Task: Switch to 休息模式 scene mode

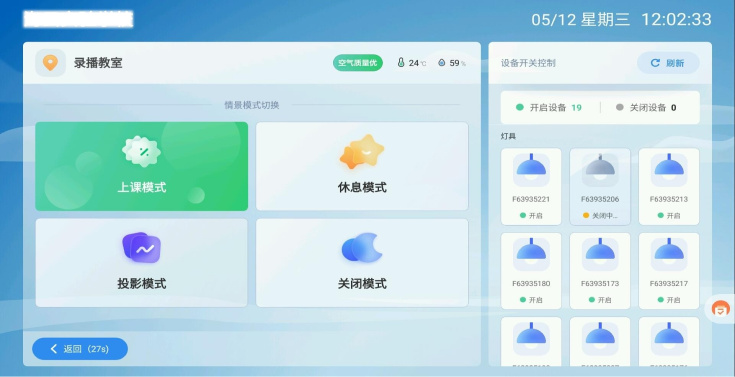Action: tap(362, 166)
